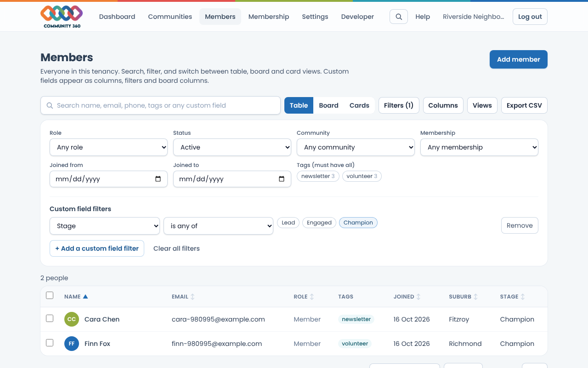Select the Cara Chen row checkbox
588x368 pixels.
[x=50, y=318]
